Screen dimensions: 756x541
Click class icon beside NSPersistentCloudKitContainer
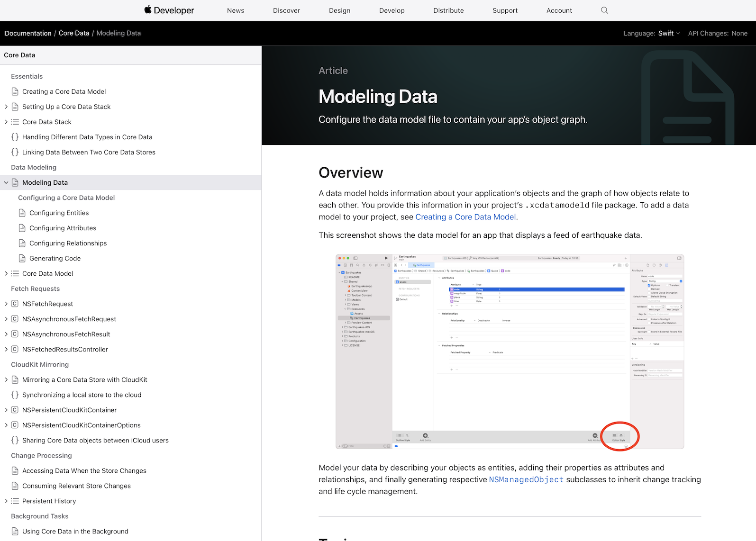[15, 410]
